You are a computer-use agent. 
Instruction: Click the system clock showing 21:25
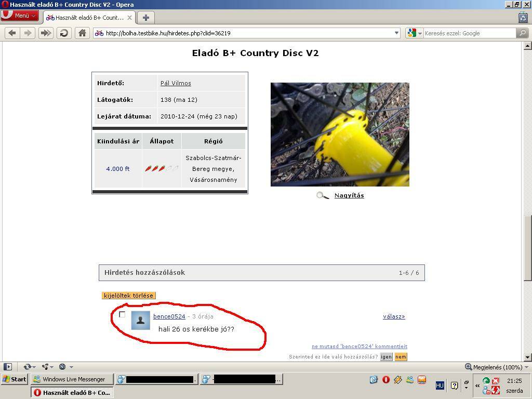pyautogui.click(x=514, y=381)
